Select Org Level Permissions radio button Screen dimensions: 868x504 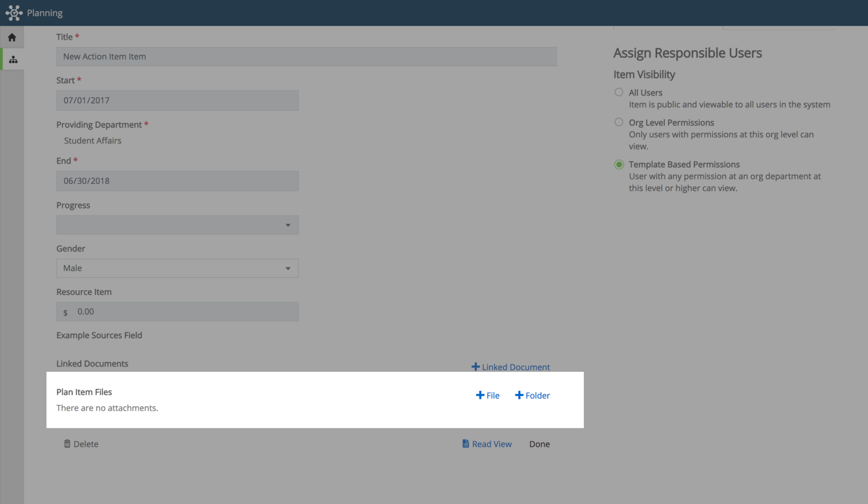click(619, 122)
